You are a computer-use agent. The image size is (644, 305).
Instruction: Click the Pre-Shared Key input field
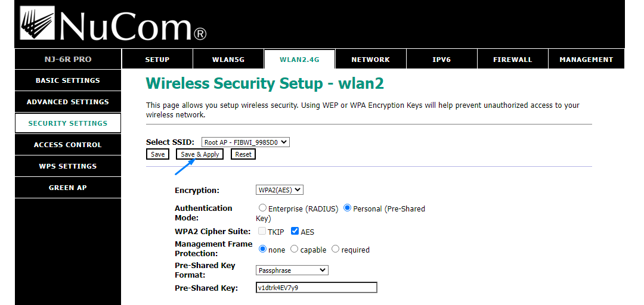click(316, 288)
